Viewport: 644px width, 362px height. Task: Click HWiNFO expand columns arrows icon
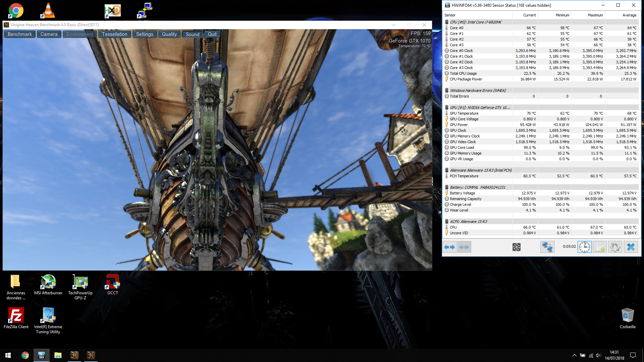tap(449, 247)
